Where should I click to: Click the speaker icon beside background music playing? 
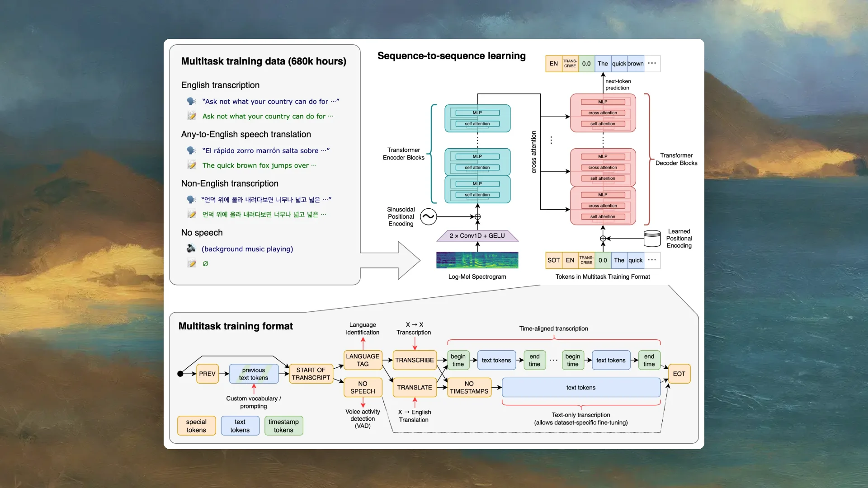tap(191, 249)
